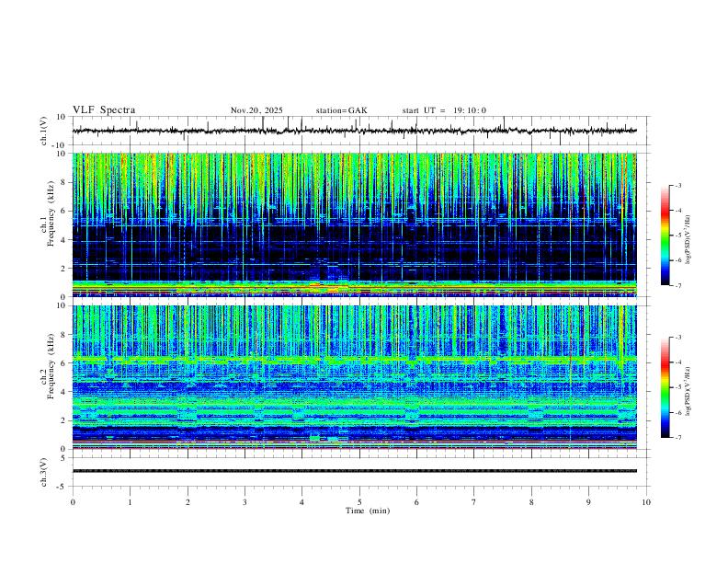Click the "8" kHz tick on the ch.1 frequency axis
Image resolution: width=728 pixels, height=563 pixels.
pyautogui.click(x=63, y=182)
